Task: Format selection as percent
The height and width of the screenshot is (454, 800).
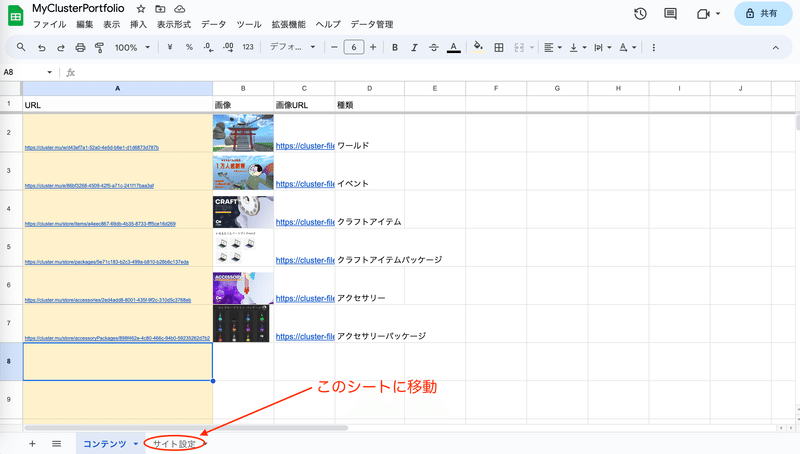Action: (x=189, y=47)
